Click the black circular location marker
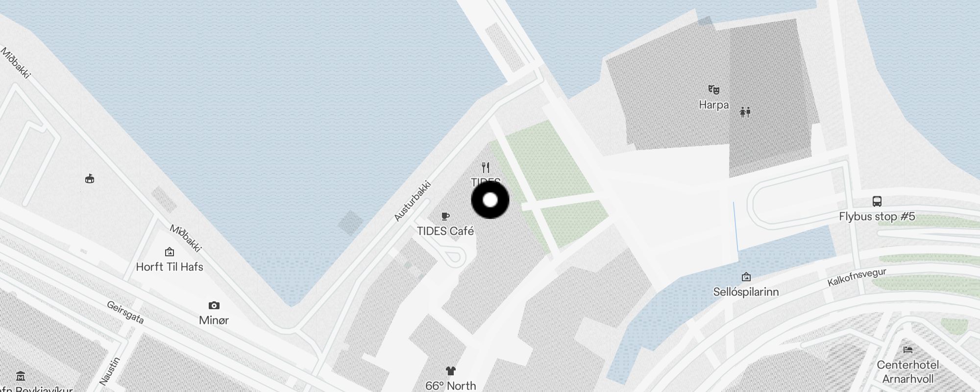 point(490,200)
